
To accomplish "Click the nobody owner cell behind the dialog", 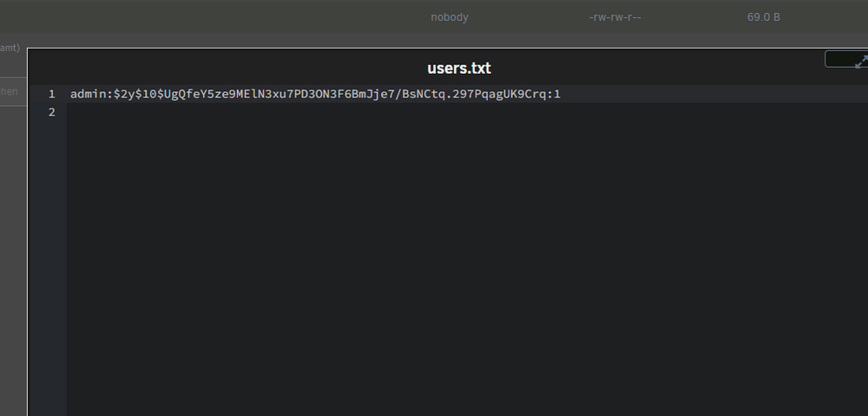I will coord(450,17).
